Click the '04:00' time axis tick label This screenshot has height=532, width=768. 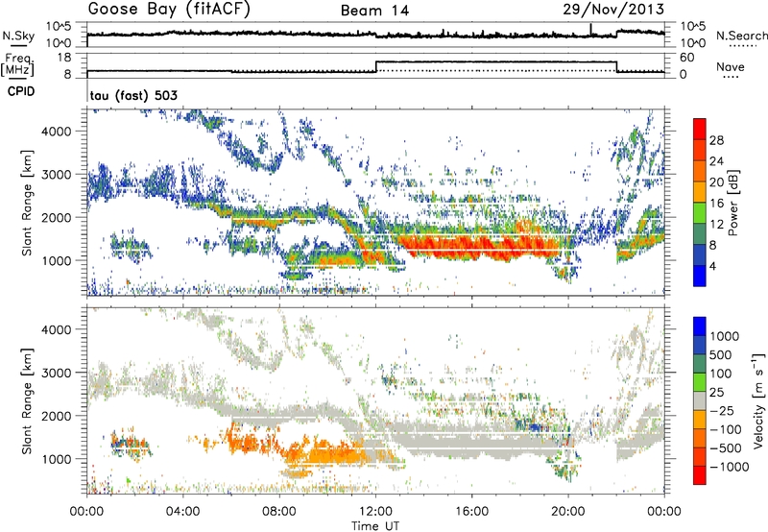coord(183,512)
